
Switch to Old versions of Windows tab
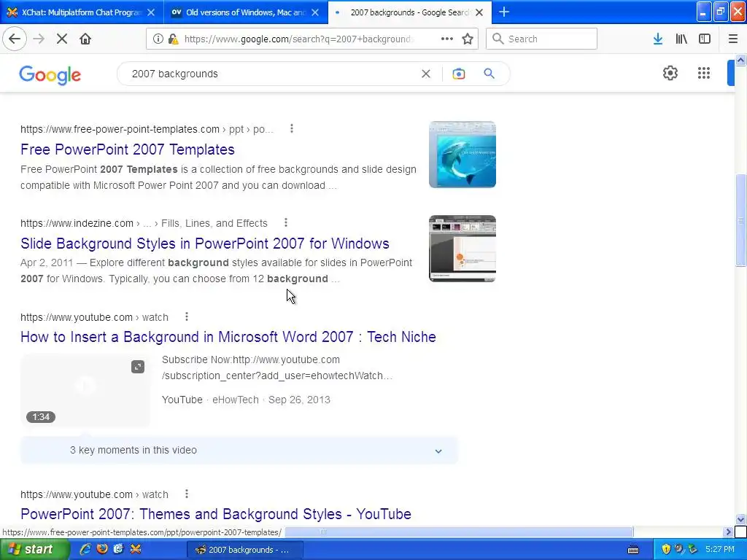(x=246, y=12)
